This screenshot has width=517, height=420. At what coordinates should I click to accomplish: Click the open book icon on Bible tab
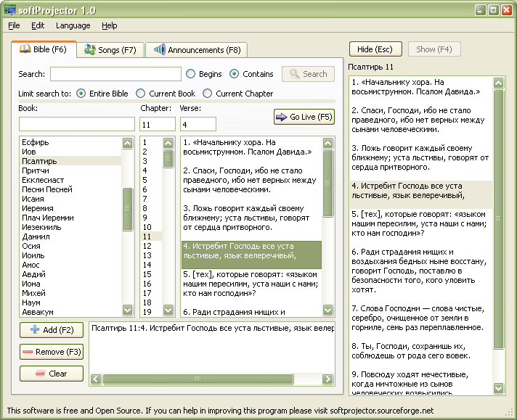[x=25, y=49]
